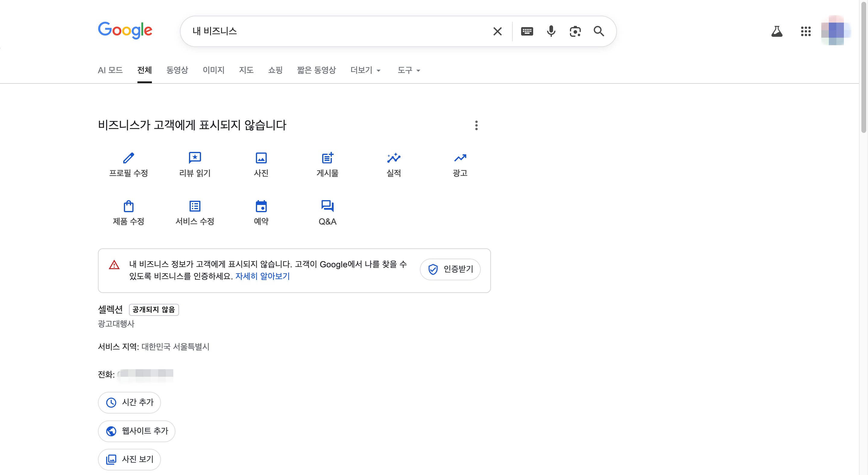Select the 전체 results tab

[145, 70]
